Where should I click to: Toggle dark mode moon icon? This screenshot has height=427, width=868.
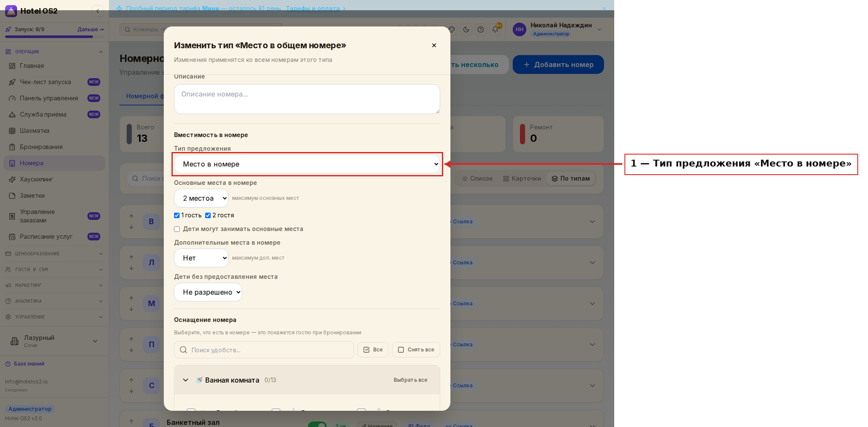point(466,29)
